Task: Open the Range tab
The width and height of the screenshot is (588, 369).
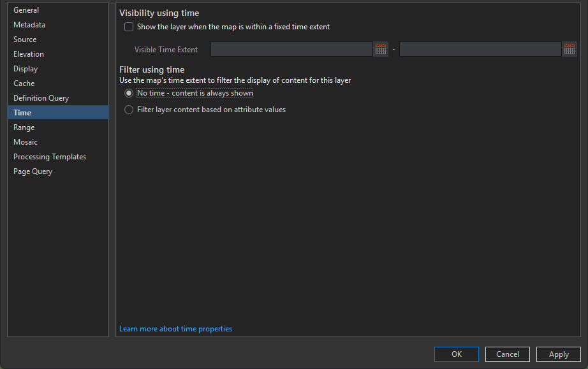Action: [x=24, y=127]
